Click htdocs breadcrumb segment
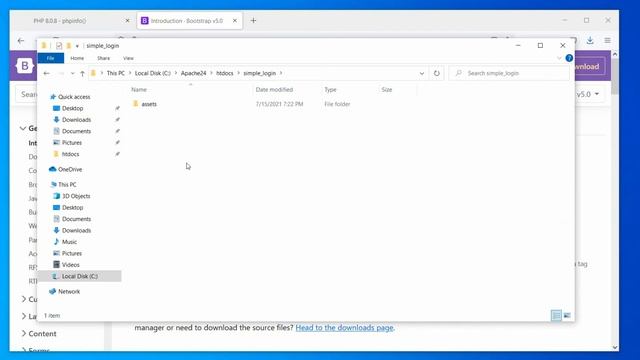The width and height of the screenshot is (640, 360). tap(224, 73)
